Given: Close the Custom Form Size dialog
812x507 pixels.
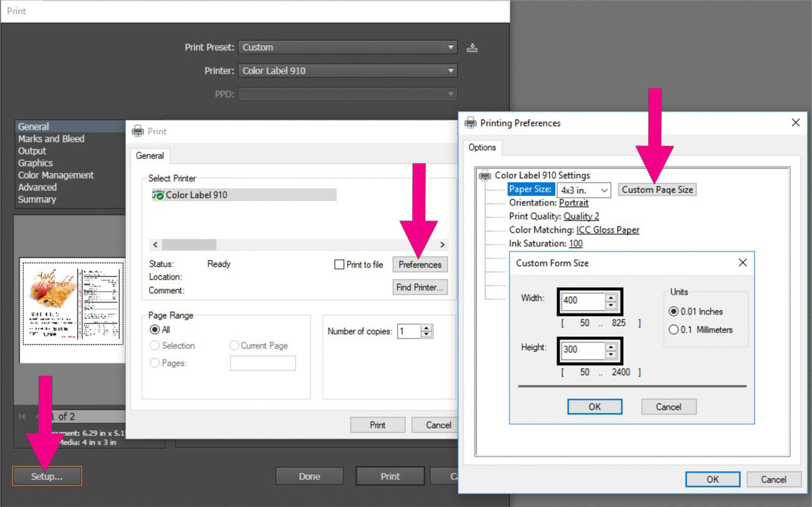Looking at the screenshot, I should click(742, 263).
